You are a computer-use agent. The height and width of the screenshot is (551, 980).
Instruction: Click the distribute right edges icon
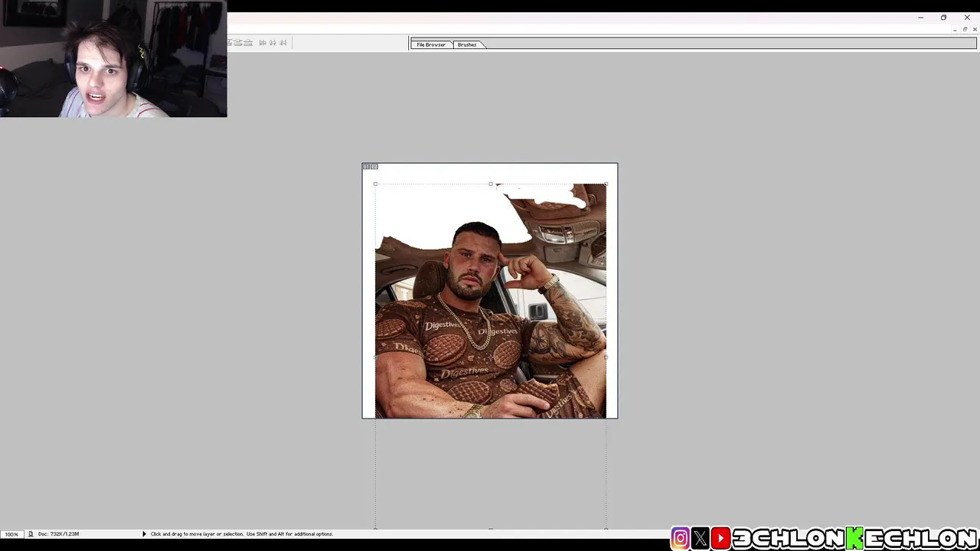click(283, 43)
